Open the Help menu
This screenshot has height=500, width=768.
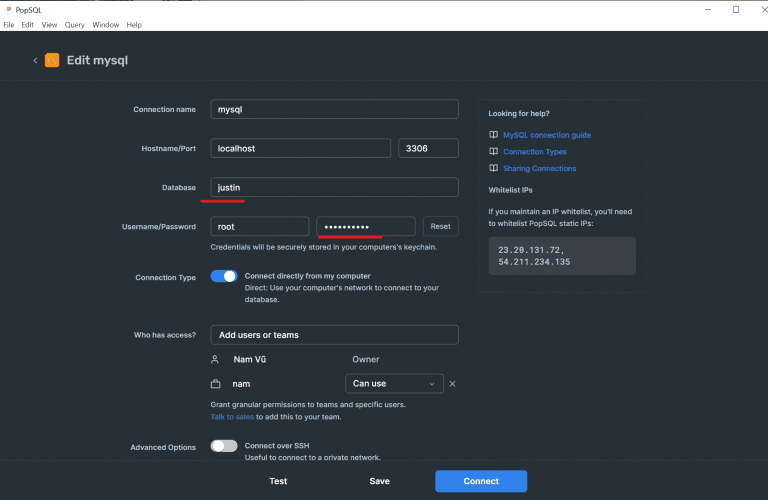tap(134, 24)
